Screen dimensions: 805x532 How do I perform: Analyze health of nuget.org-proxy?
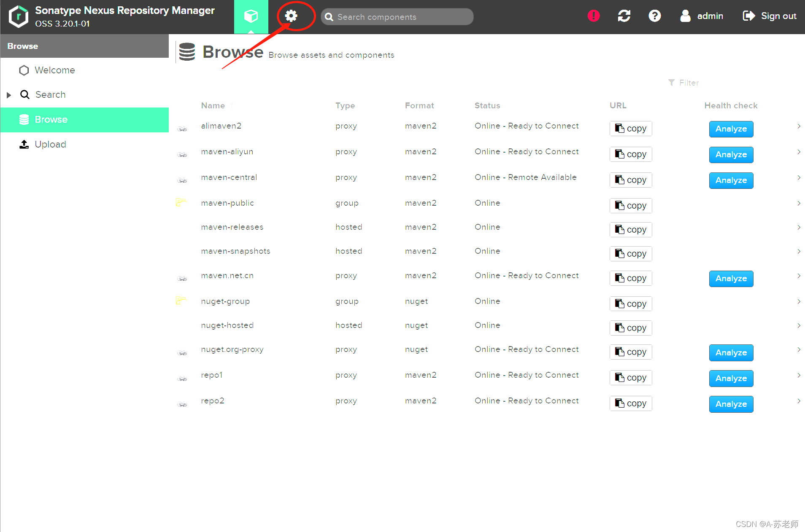coord(731,353)
